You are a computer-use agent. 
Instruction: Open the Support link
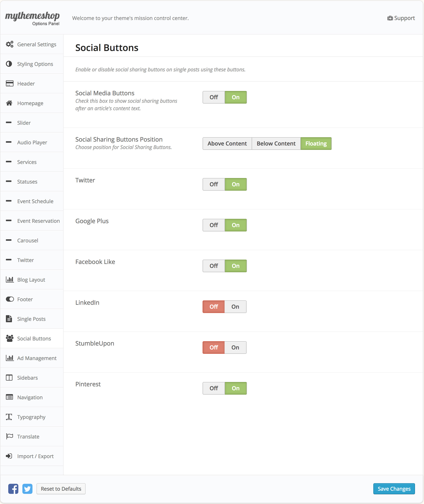pyautogui.click(x=401, y=18)
